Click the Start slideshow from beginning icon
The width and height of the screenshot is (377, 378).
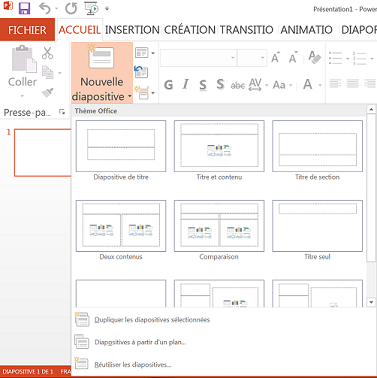(91, 8)
